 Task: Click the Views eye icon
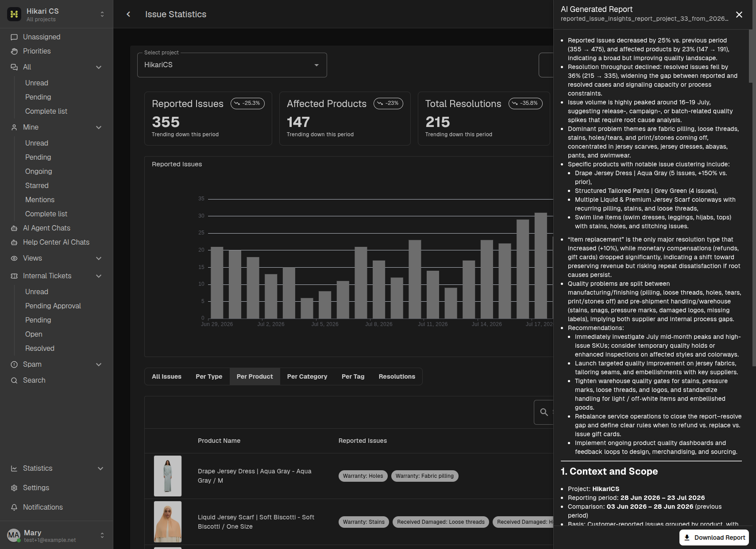coord(14,258)
